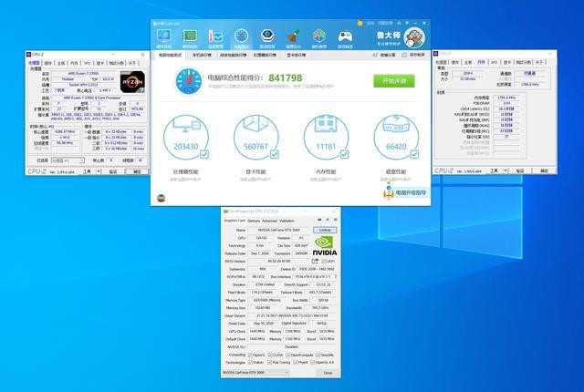The height and width of the screenshot is (392, 584).
Task: Click the processor performance circle showing 203430
Action: click(186, 138)
